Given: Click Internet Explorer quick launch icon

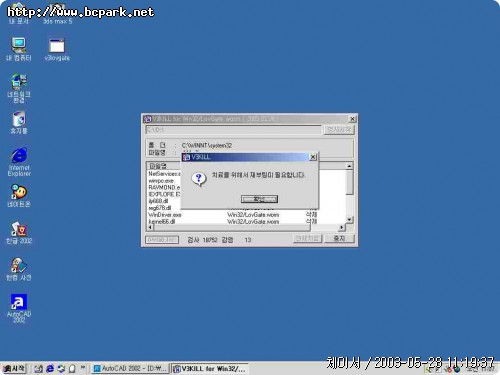Looking at the screenshot, I should coord(50,368).
